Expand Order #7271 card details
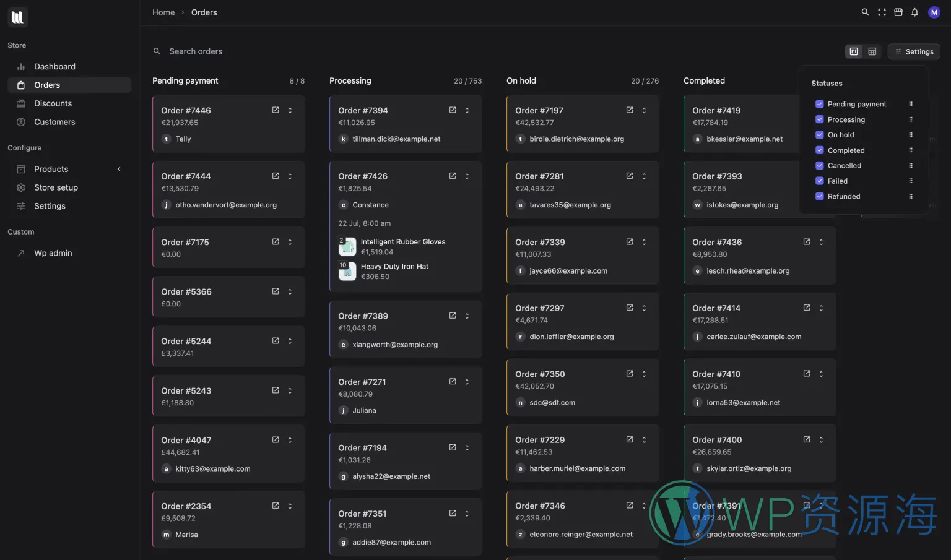 click(x=467, y=382)
